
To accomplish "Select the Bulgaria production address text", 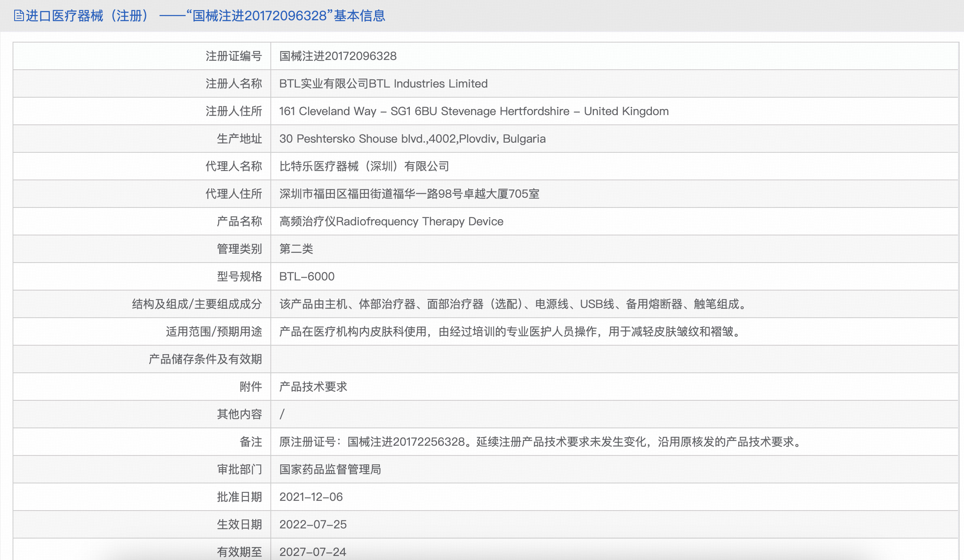I will click(x=412, y=139).
